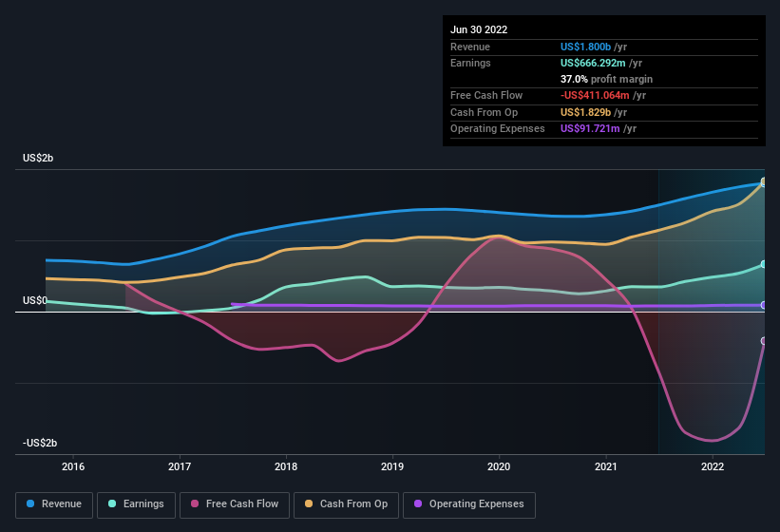This screenshot has width=780, height=532.
Task: Click the Cash From Op legend button
Action: pyautogui.click(x=346, y=504)
